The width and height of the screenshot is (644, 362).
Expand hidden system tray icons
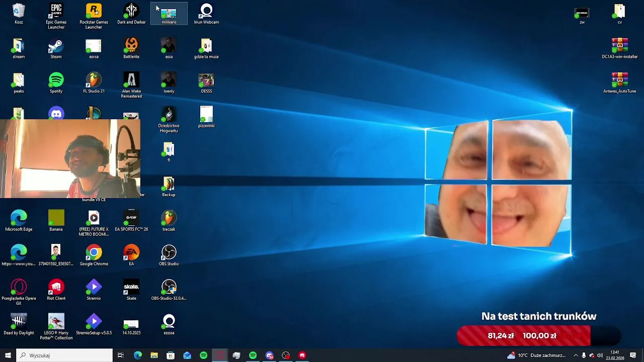click(x=576, y=355)
